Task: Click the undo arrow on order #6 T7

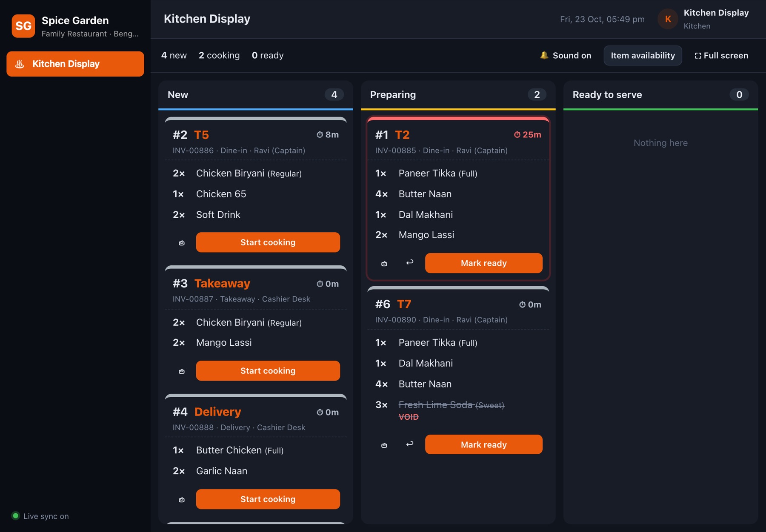Action: click(410, 444)
